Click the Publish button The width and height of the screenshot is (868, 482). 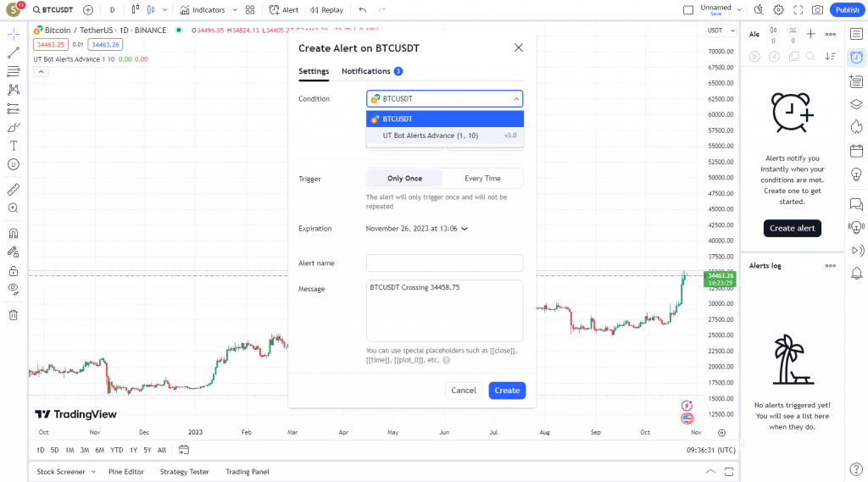847,10
